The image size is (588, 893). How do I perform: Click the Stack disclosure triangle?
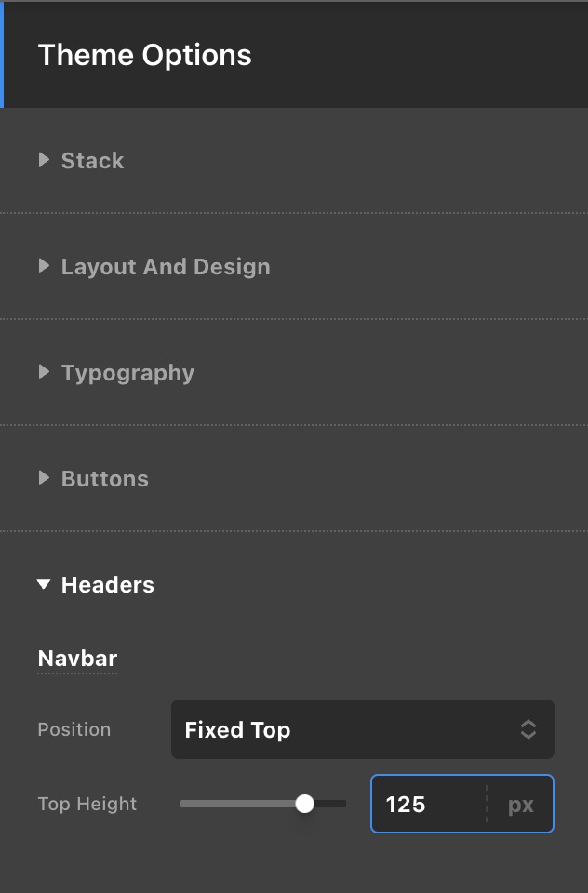click(44, 160)
